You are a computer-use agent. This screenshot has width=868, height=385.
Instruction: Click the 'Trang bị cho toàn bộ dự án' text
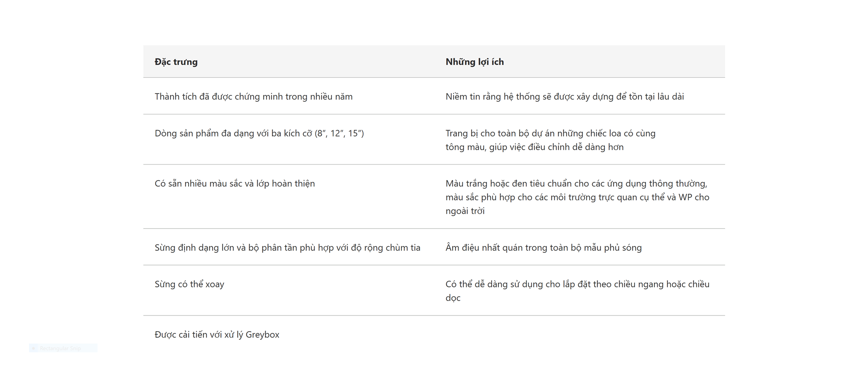tap(551, 134)
